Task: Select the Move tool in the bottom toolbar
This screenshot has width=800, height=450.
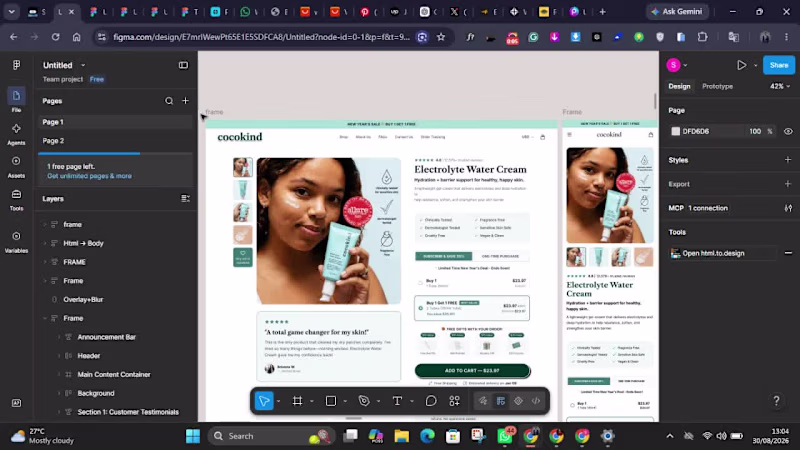Action: point(264,401)
